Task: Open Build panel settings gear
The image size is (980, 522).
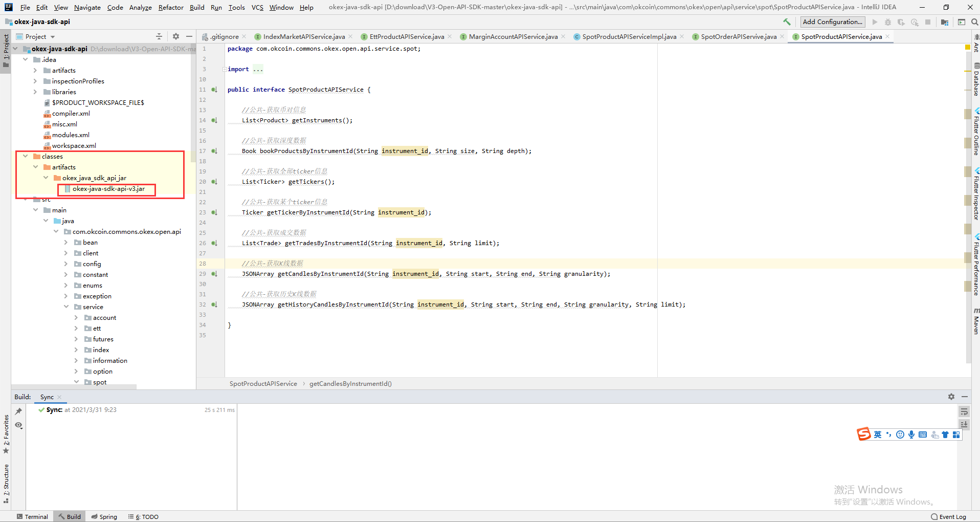Action: [x=951, y=397]
